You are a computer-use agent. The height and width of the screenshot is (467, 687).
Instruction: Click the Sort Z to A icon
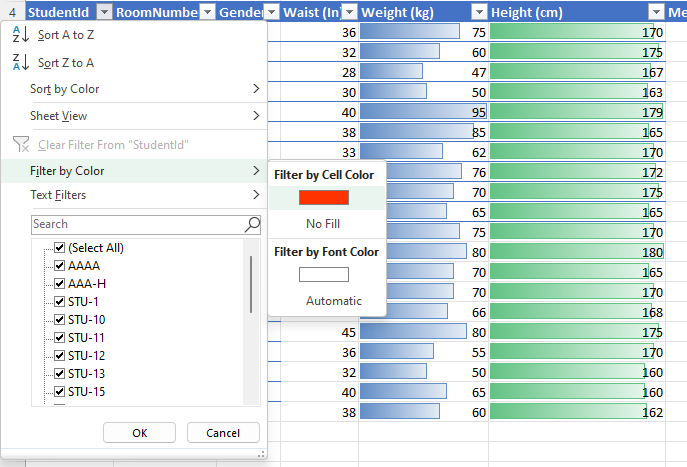point(21,62)
